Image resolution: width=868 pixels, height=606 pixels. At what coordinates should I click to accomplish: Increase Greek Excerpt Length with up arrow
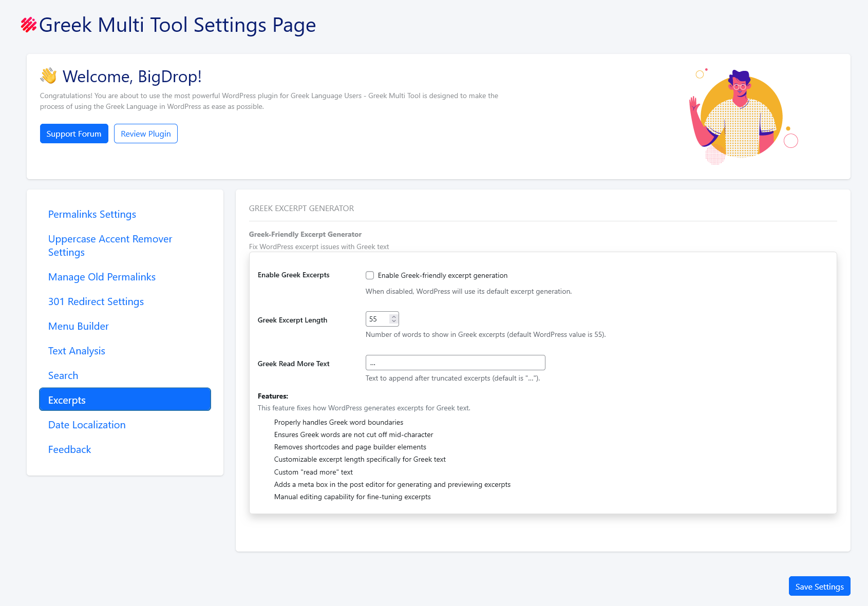click(x=394, y=316)
